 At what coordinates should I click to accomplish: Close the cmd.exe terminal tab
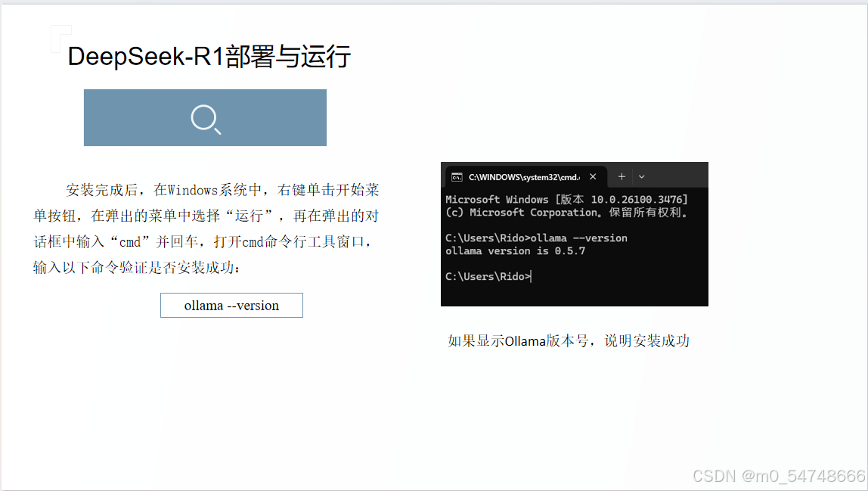(x=593, y=177)
